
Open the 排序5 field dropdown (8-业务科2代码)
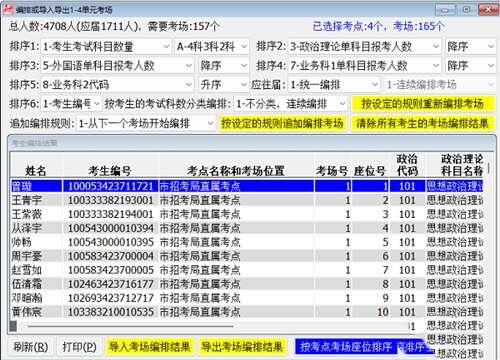click(x=117, y=85)
